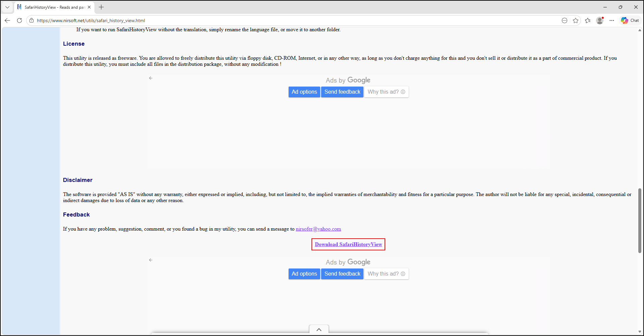Open the feedback smiley icon in address bar
The width and height of the screenshot is (644, 336).
[565, 20]
